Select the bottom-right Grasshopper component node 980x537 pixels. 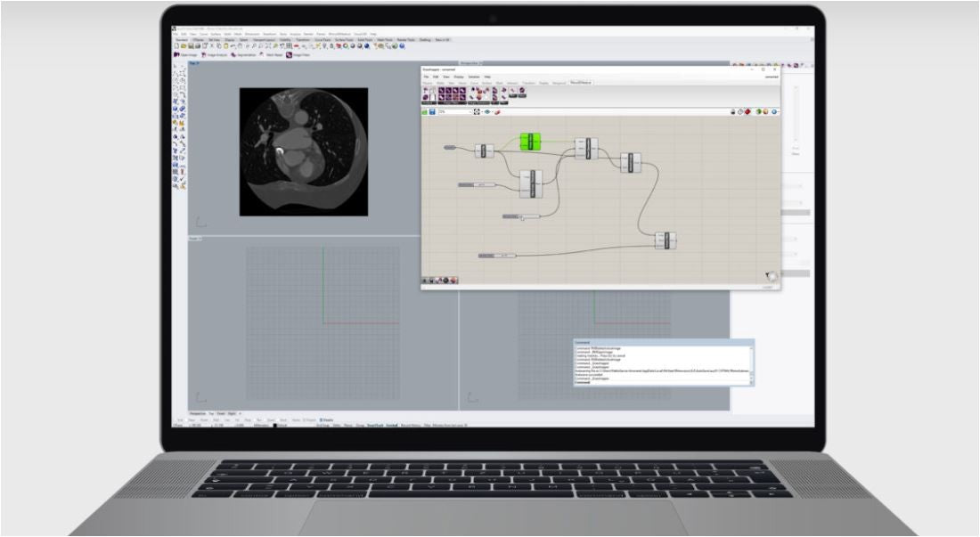[x=666, y=240]
